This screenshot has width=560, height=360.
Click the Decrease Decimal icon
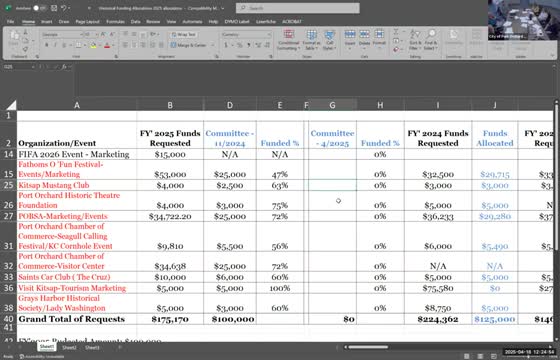(266, 45)
